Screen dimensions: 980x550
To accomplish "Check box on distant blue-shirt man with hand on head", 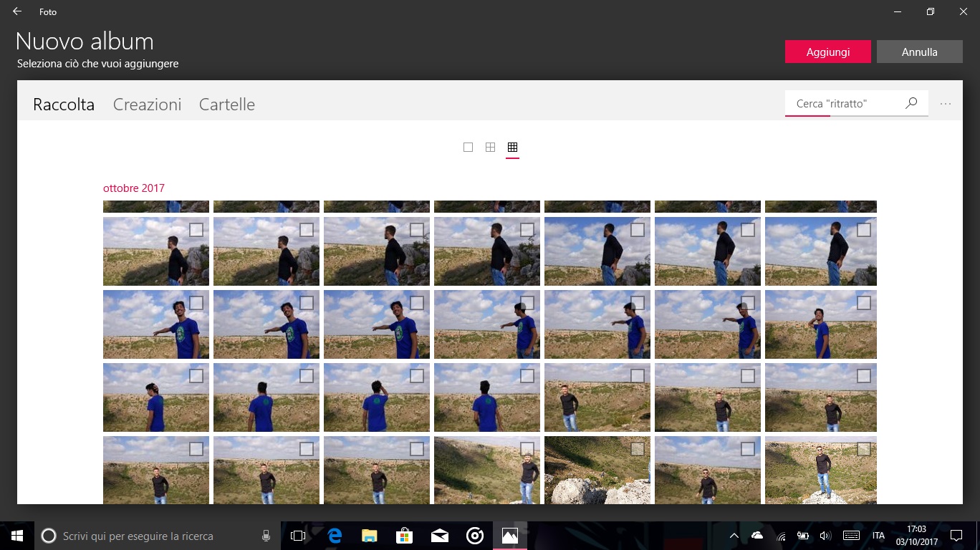I will point(863,303).
